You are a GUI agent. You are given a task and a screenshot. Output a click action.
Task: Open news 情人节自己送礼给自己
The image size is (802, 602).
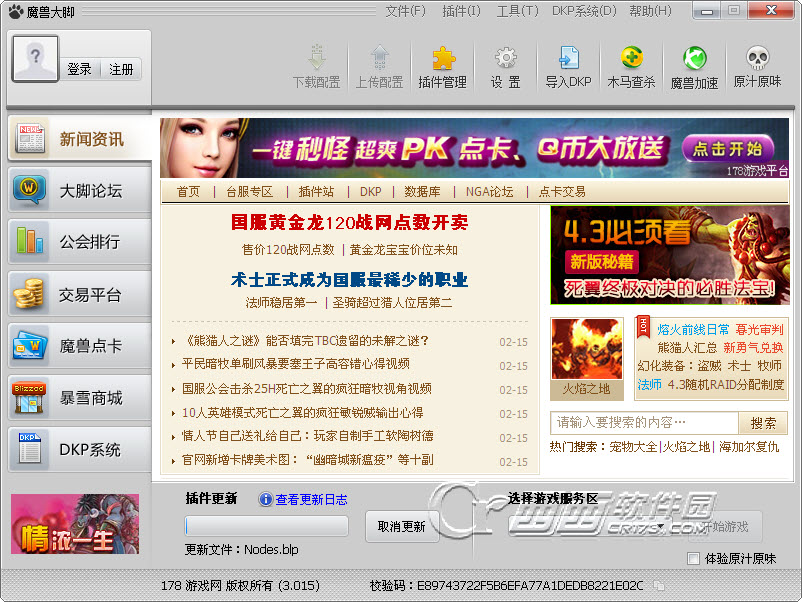[307, 436]
